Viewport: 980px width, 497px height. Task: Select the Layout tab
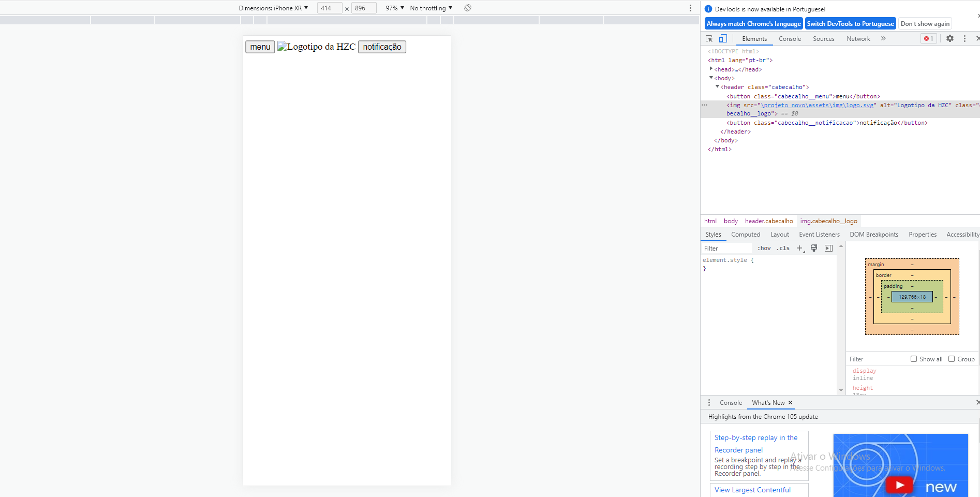[x=780, y=235]
